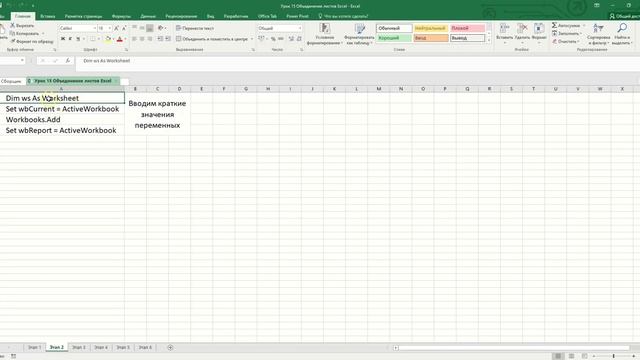The height and width of the screenshot is (360, 640).
Task: Increase decimal places
Action: (291, 39)
